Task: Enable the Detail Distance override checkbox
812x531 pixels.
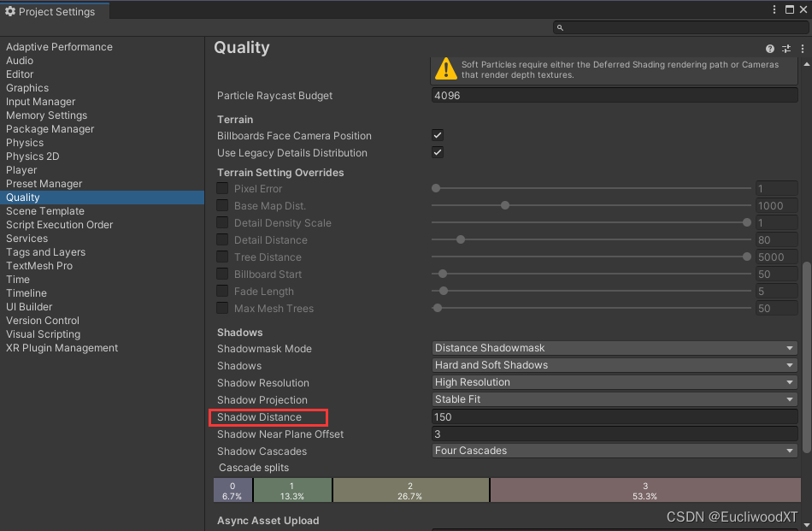Action: tap(222, 239)
